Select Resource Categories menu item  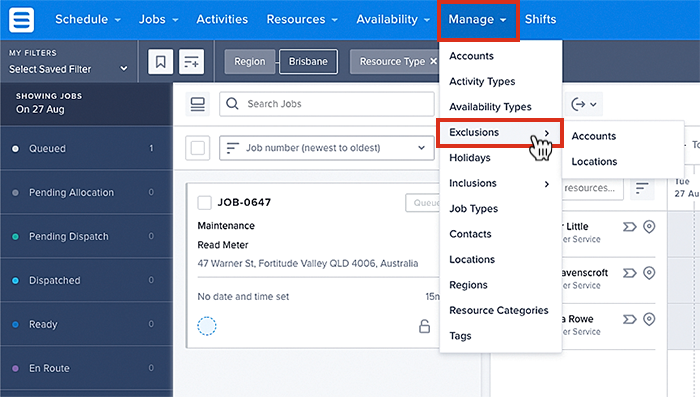[x=499, y=310]
